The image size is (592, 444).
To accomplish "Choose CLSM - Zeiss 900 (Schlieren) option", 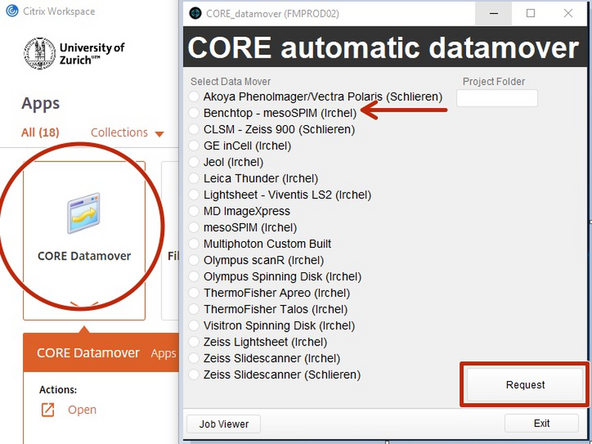I will click(x=194, y=129).
